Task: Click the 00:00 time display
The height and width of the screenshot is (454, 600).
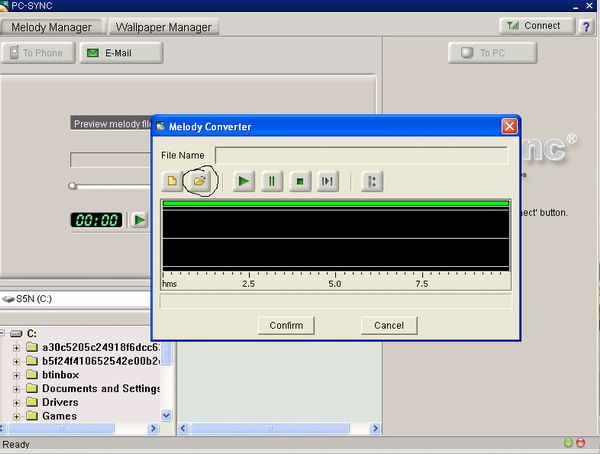Action: click(x=96, y=220)
